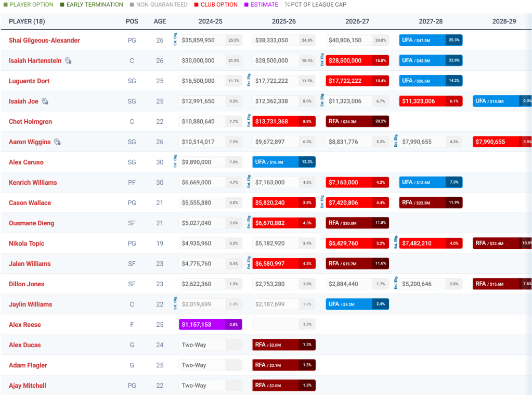The height and width of the screenshot is (395, 532).
Task: Open Nikola Topic's player profile link
Action: [27, 244]
